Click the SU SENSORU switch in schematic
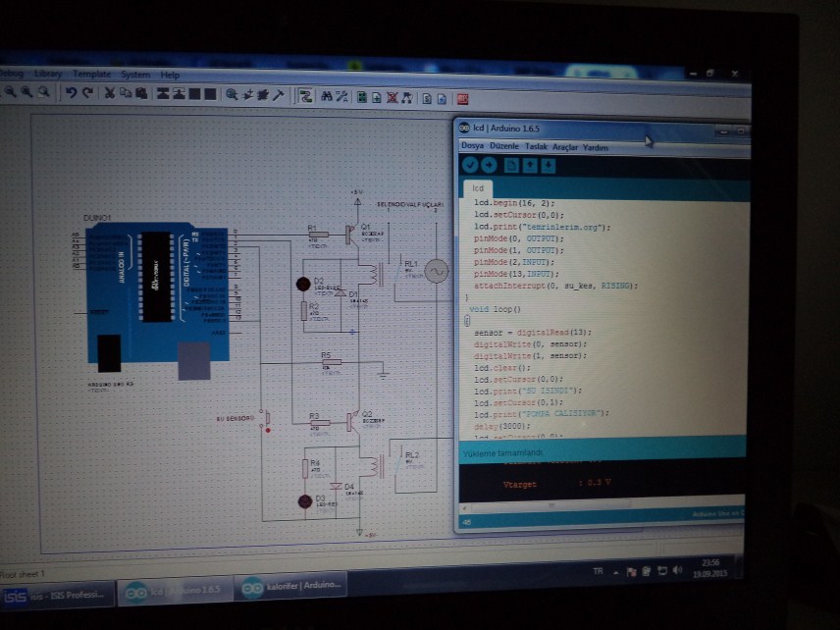 click(x=266, y=420)
